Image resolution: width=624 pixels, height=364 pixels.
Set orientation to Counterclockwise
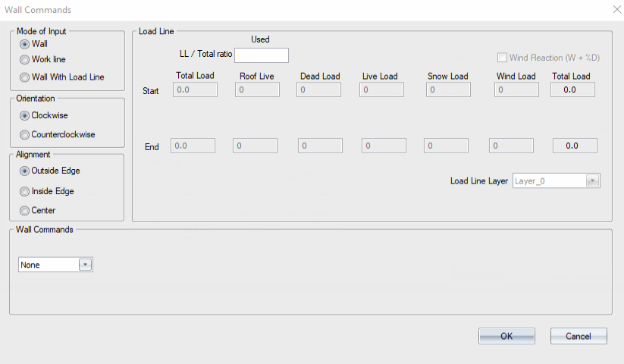pos(25,135)
